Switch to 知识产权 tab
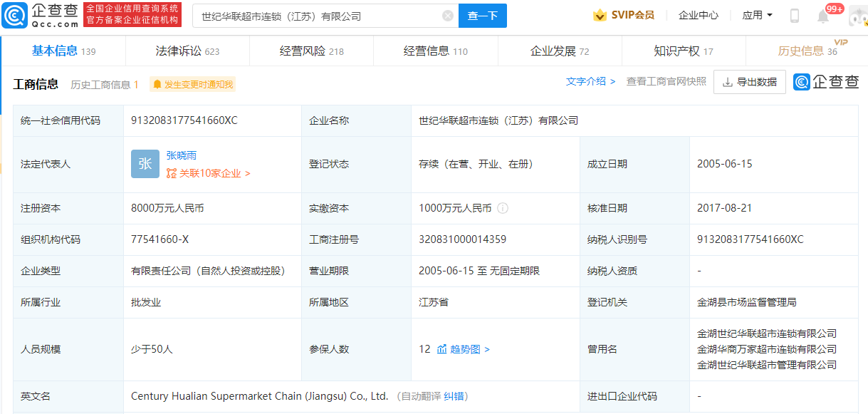 tap(684, 51)
